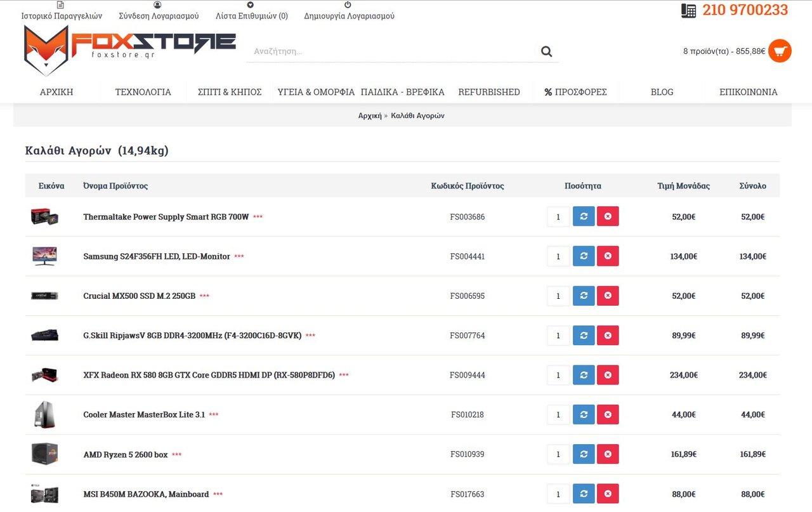This screenshot has width=812, height=512.
Task: Update quantity for Samsung S24F356FH monitor
Action: [x=584, y=256]
